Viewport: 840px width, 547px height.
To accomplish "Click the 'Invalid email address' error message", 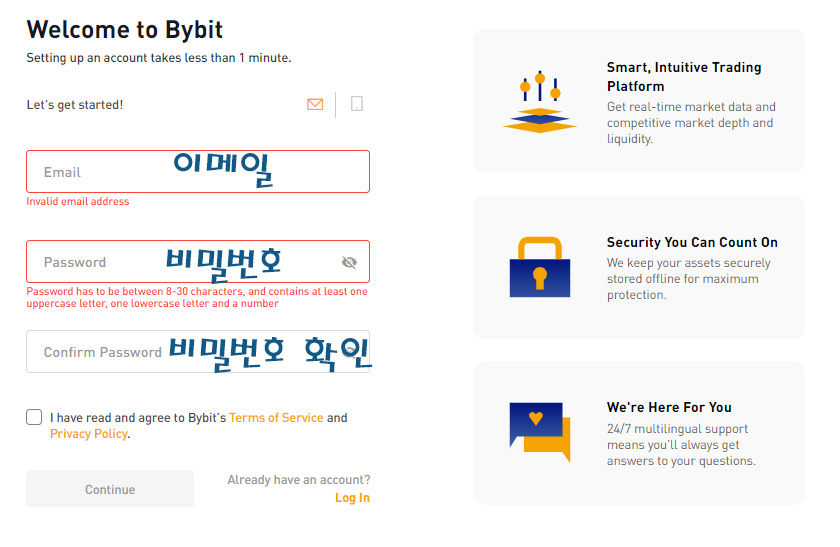I will pos(78,201).
